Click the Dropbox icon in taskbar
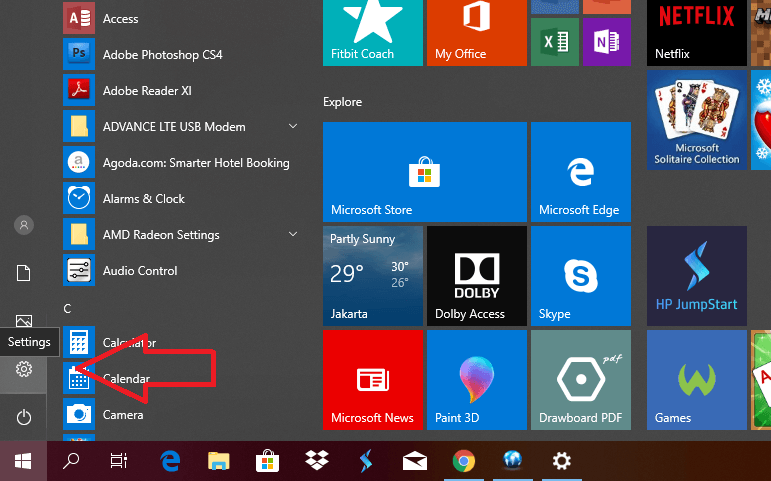771x481 pixels. [317, 461]
